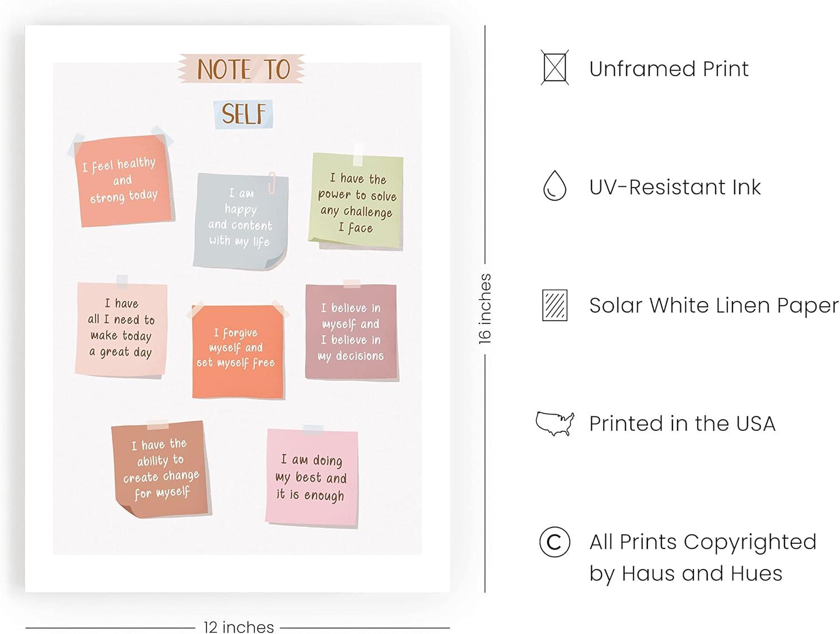The image size is (840, 634).
Task: Click the linen paper hatched icon
Action: click(554, 305)
